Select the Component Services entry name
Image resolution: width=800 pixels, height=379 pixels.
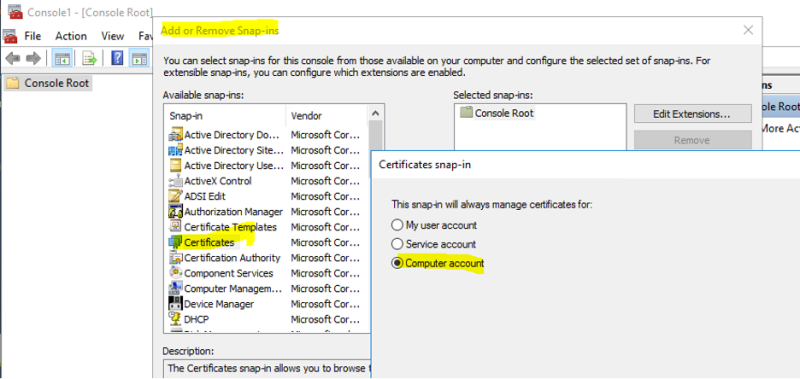coord(229,273)
